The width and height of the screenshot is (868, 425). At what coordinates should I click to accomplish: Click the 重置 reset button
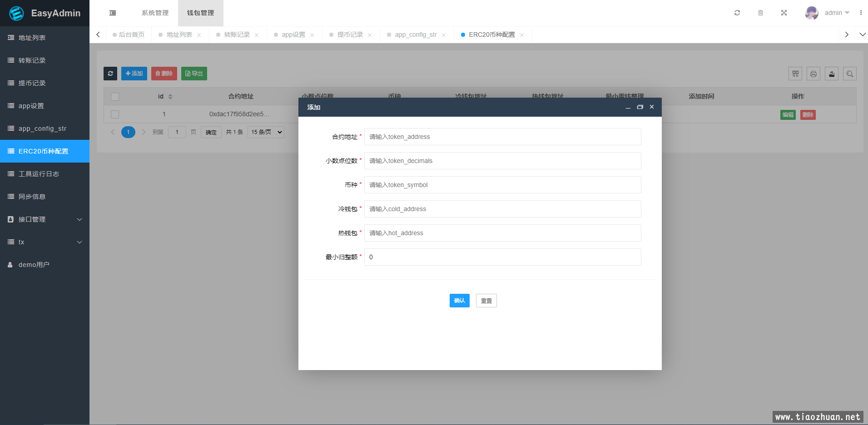point(486,301)
